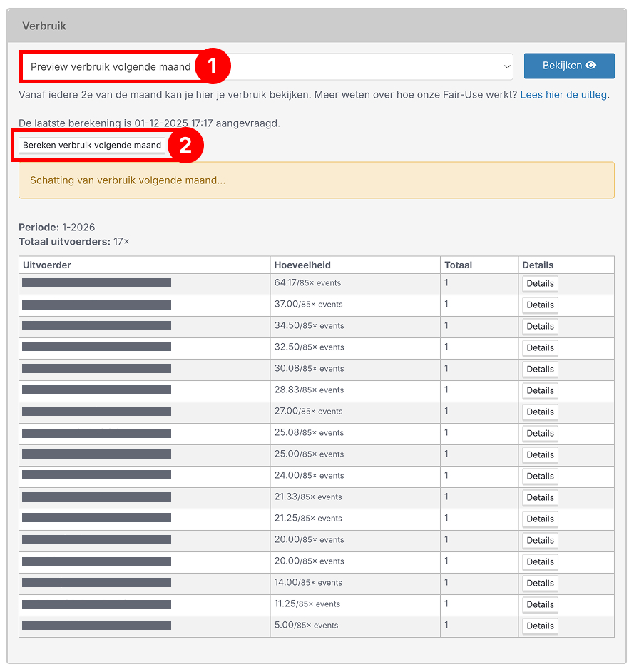Open Details for the 5.00 row

[x=540, y=626]
